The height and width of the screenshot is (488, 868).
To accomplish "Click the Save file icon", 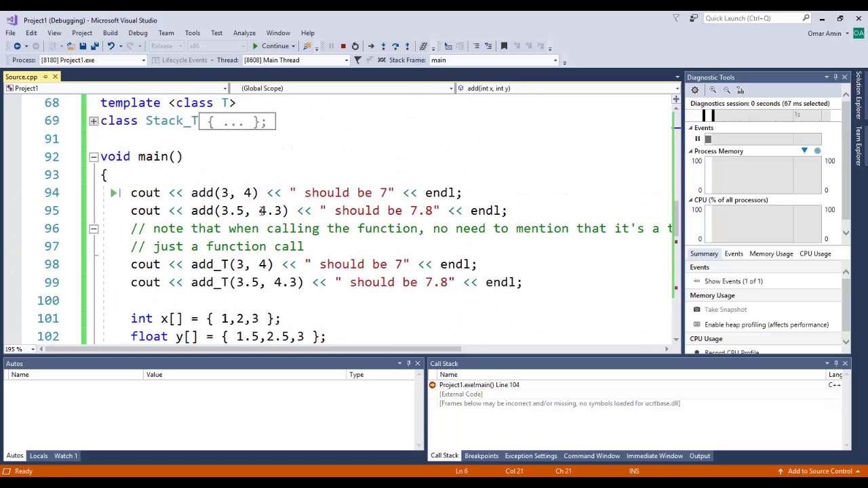I will pos(83,46).
